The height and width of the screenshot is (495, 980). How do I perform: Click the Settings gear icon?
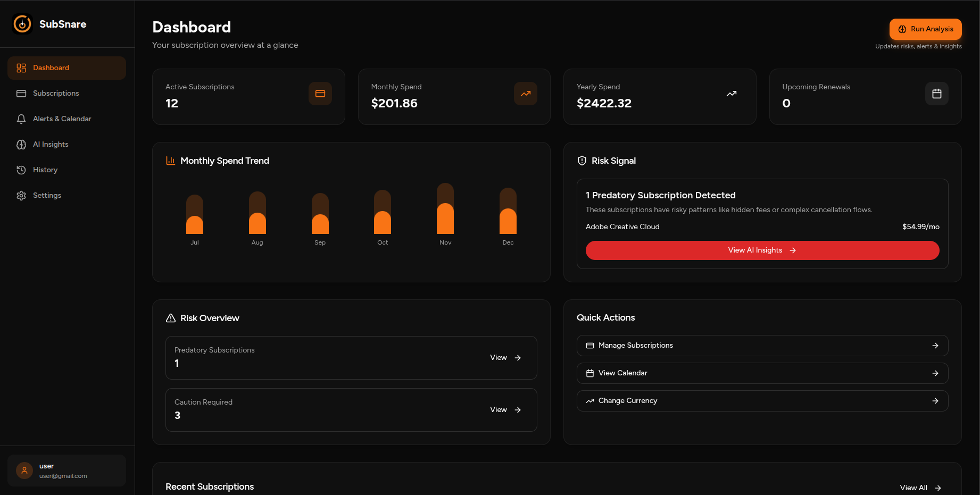coord(21,196)
